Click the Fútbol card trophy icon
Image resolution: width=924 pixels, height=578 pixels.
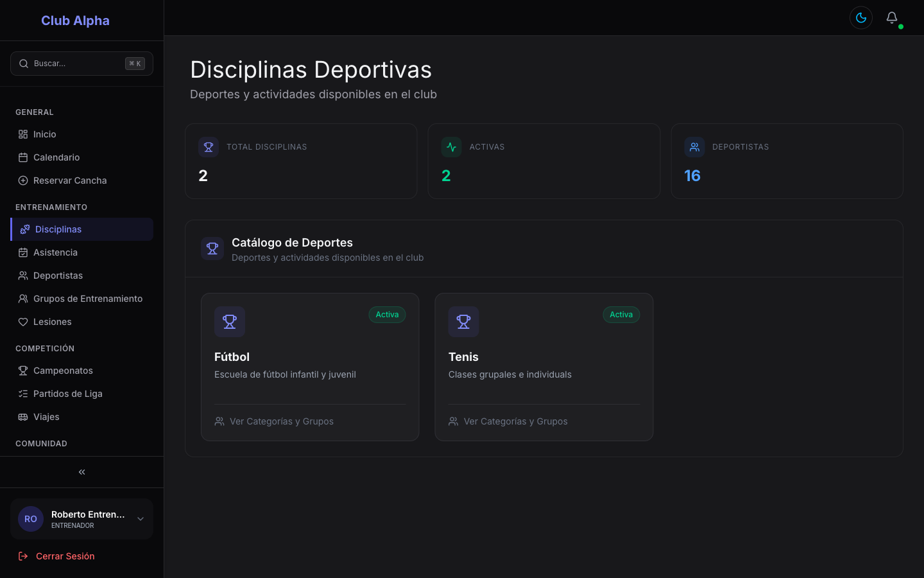click(x=230, y=322)
